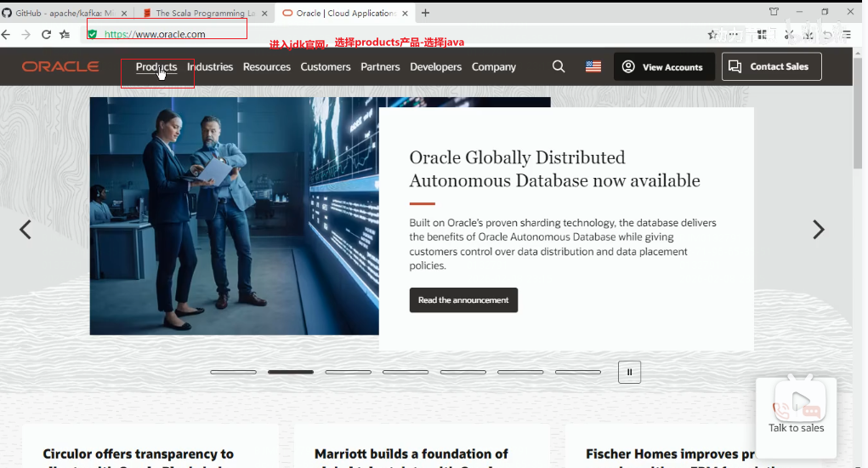This screenshot has height=468, width=868.
Task: Click the bookmarks star icon beside reload
Action: 65,34
